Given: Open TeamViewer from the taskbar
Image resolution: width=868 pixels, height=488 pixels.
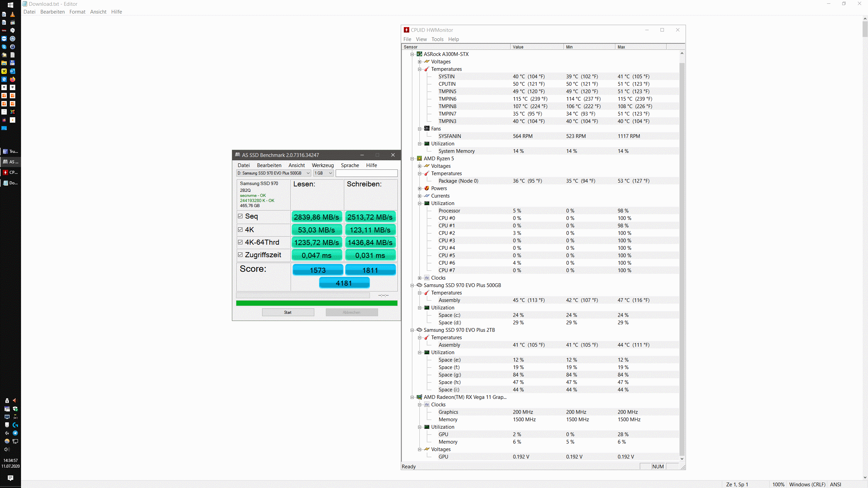Looking at the screenshot, I should click(4, 39).
